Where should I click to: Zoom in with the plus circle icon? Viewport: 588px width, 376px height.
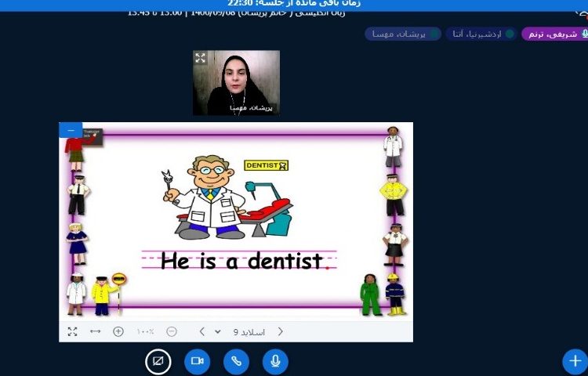(x=118, y=331)
